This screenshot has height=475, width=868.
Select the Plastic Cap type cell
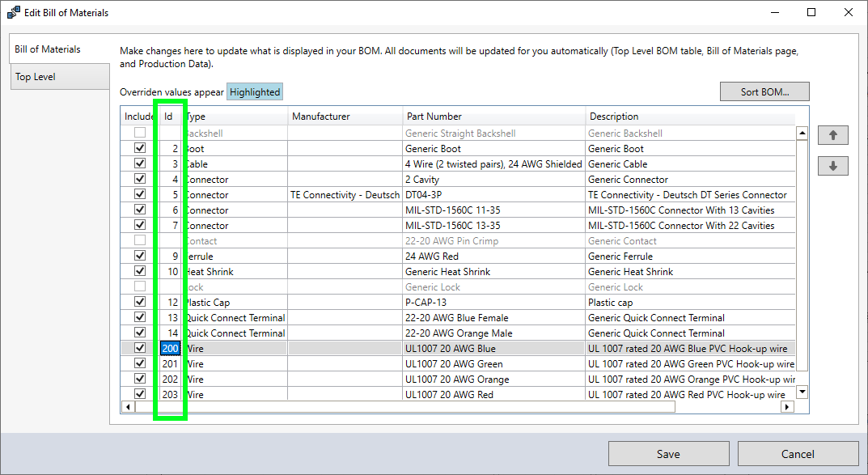click(235, 303)
